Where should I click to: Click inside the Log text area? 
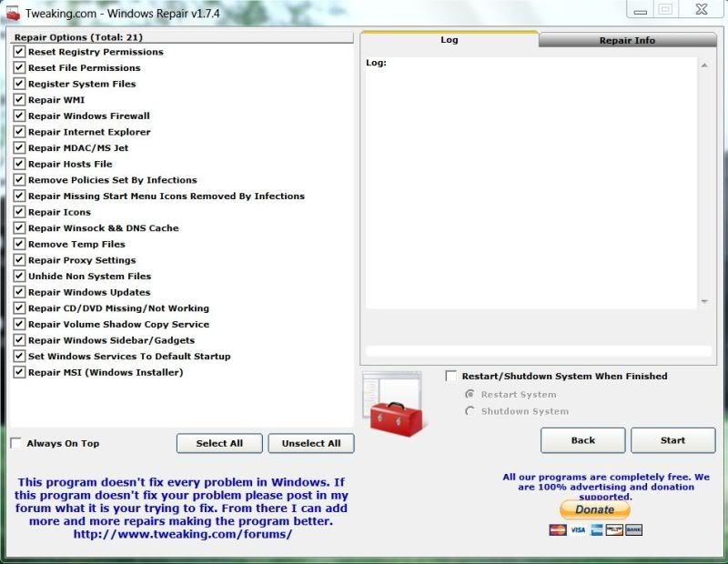[x=531, y=183]
